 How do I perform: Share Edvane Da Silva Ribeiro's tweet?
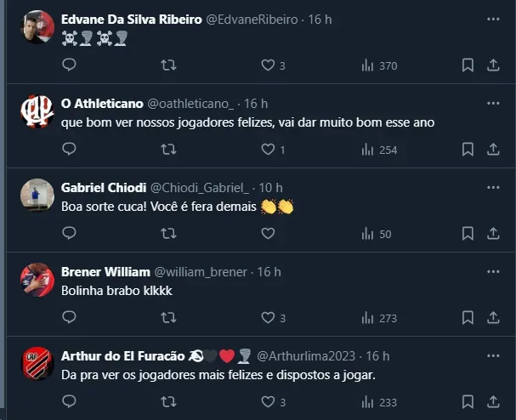[x=493, y=65]
